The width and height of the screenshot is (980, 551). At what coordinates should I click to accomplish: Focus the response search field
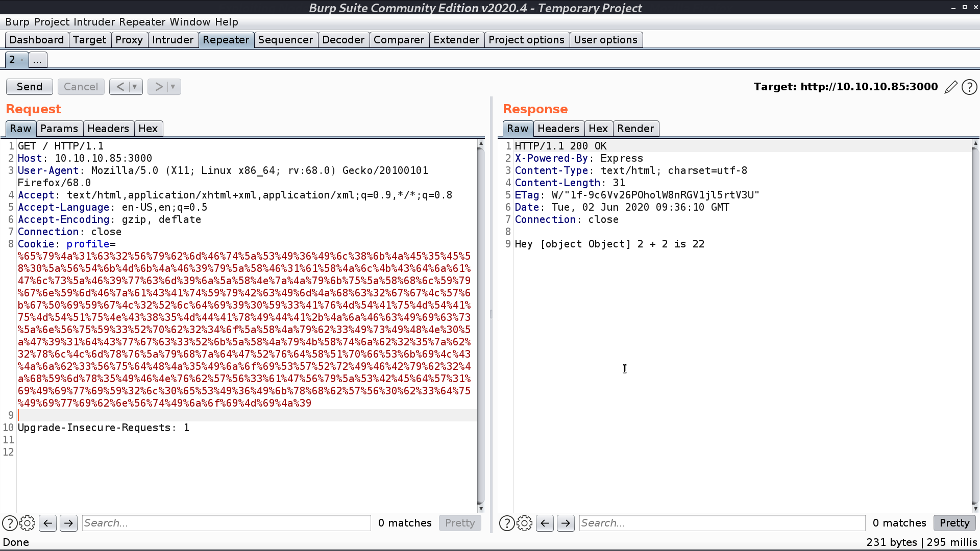pyautogui.click(x=722, y=523)
